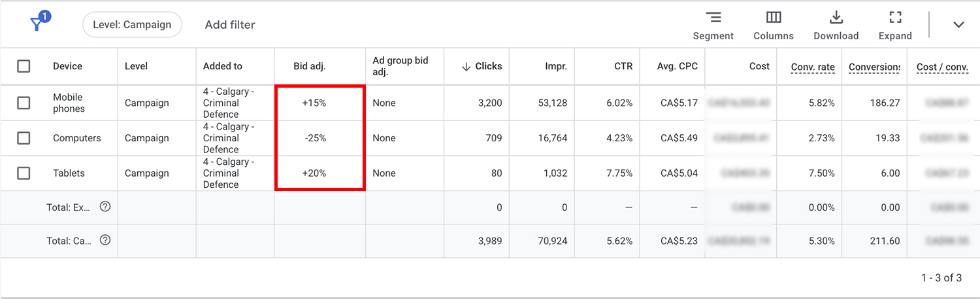The height and width of the screenshot is (299, 980).
Task: Open the Columns selector icon
Action: click(774, 18)
